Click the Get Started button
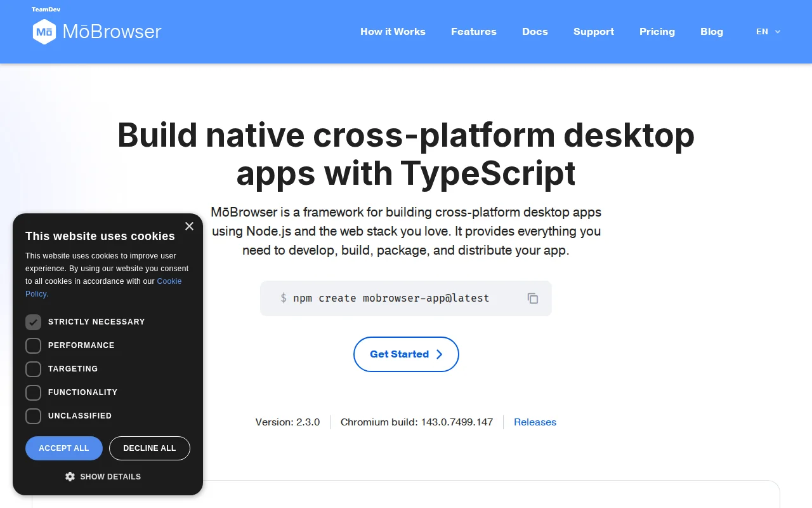This screenshot has height=508, width=812. 406,354
